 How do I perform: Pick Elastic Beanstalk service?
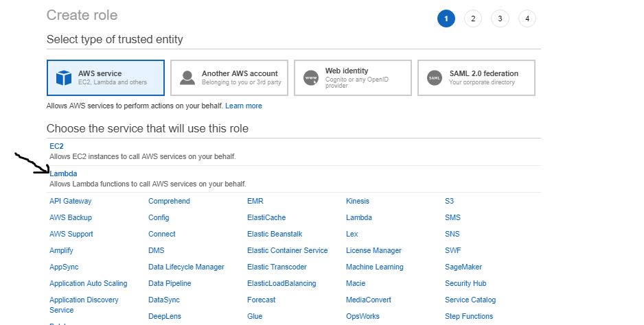point(275,234)
